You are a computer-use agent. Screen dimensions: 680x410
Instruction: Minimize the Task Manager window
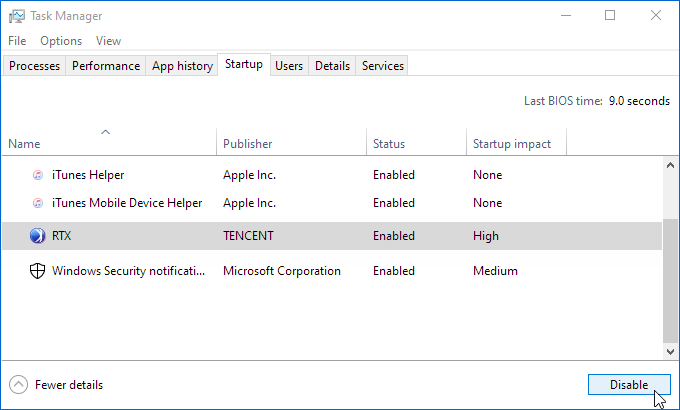click(566, 16)
